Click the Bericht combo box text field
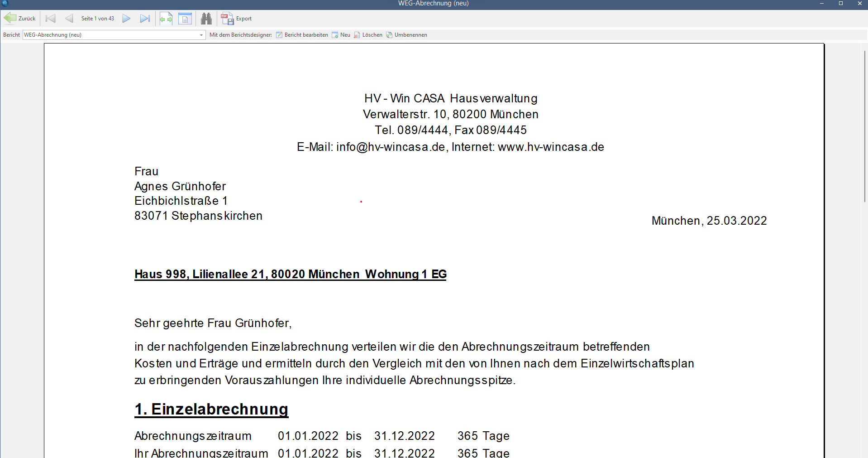868x458 pixels. (109, 35)
